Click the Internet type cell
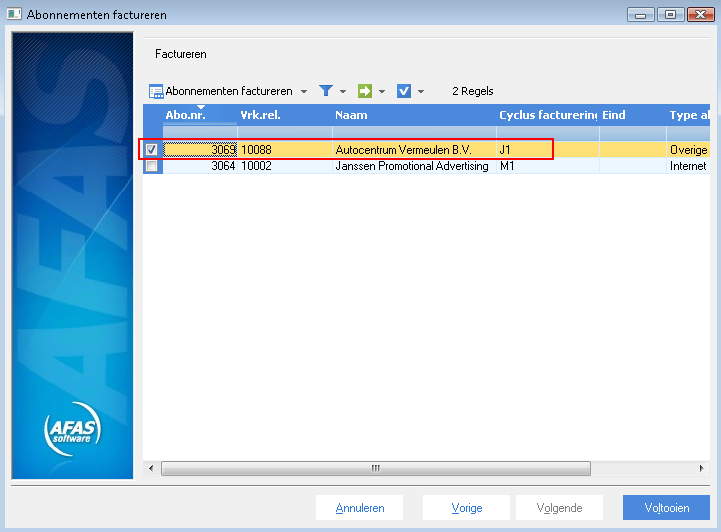 click(x=688, y=166)
